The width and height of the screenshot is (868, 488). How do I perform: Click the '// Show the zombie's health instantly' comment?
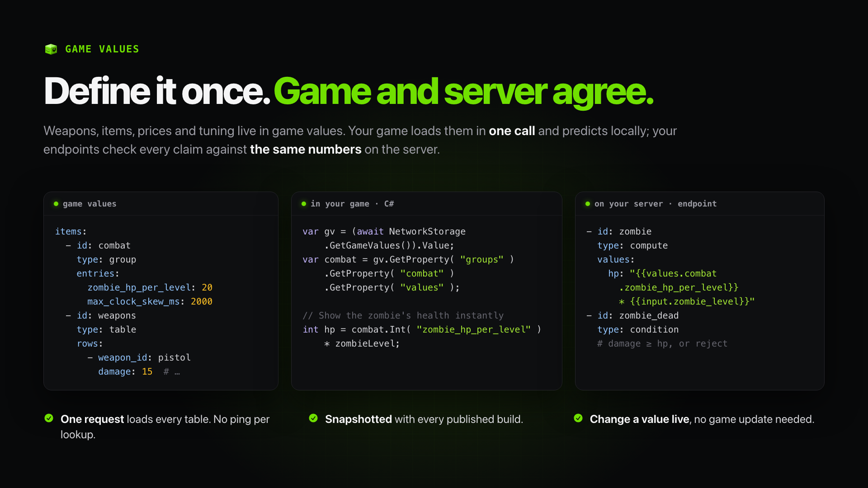(x=403, y=315)
